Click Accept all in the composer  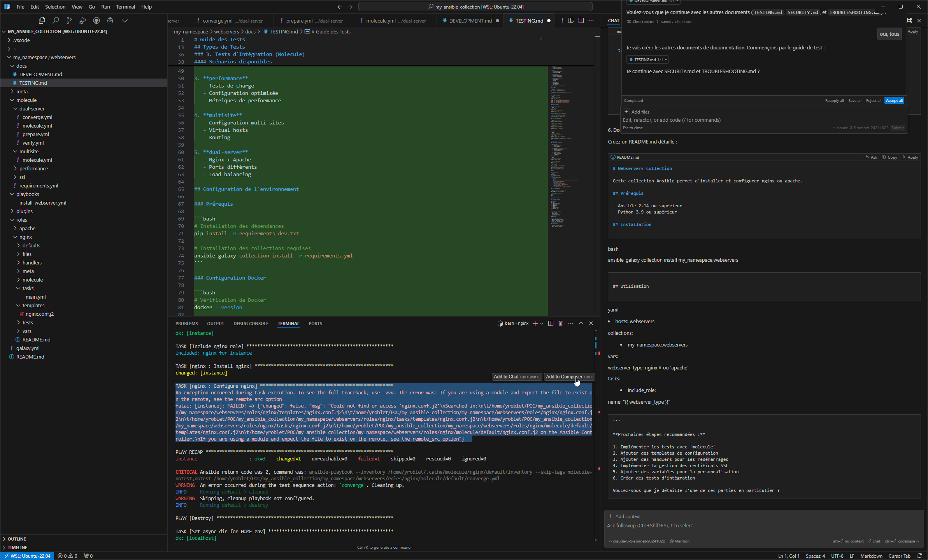894,100
